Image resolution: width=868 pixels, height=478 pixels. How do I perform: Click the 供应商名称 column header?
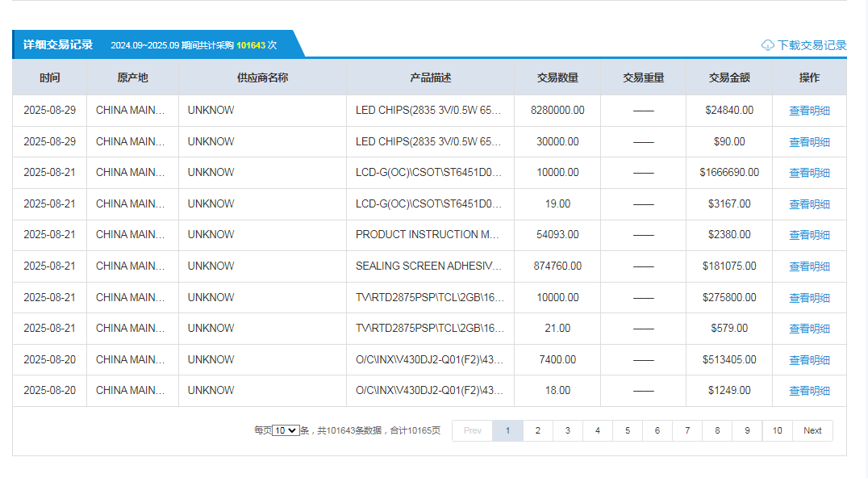262,78
